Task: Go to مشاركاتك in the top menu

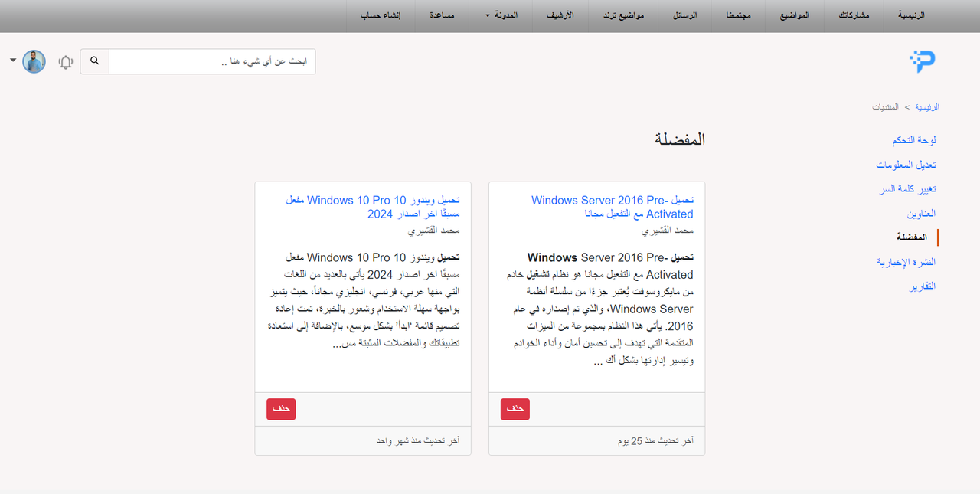Action: pyautogui.click(x=854, y=15)
